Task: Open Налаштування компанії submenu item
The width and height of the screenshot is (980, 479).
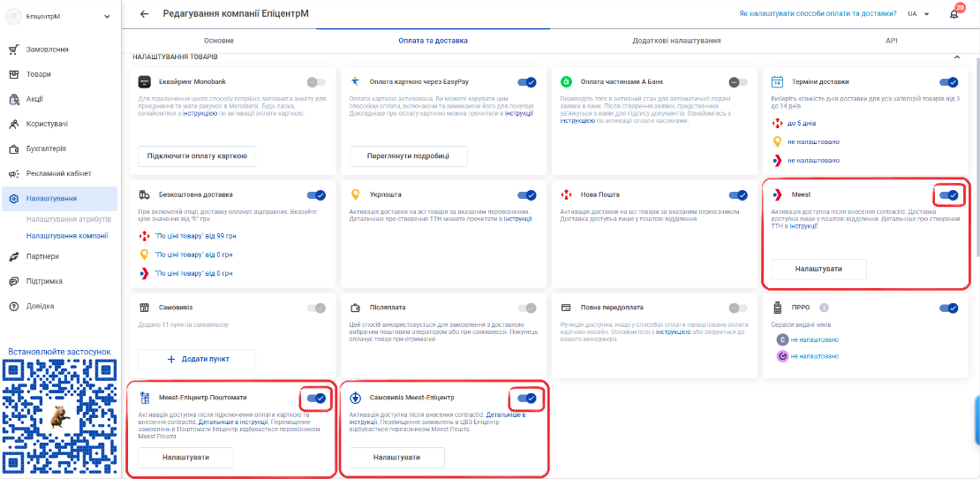Action: [67, 236]
